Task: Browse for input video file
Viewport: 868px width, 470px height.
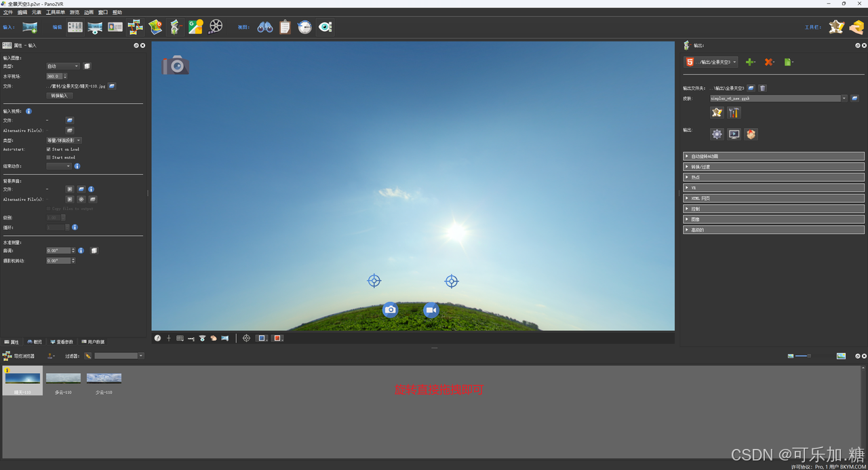Action: (x=69, y=120)
